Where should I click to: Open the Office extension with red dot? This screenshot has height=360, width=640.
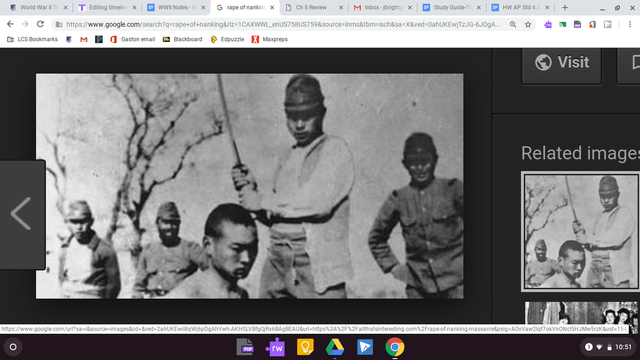click(x=592, y=24)
